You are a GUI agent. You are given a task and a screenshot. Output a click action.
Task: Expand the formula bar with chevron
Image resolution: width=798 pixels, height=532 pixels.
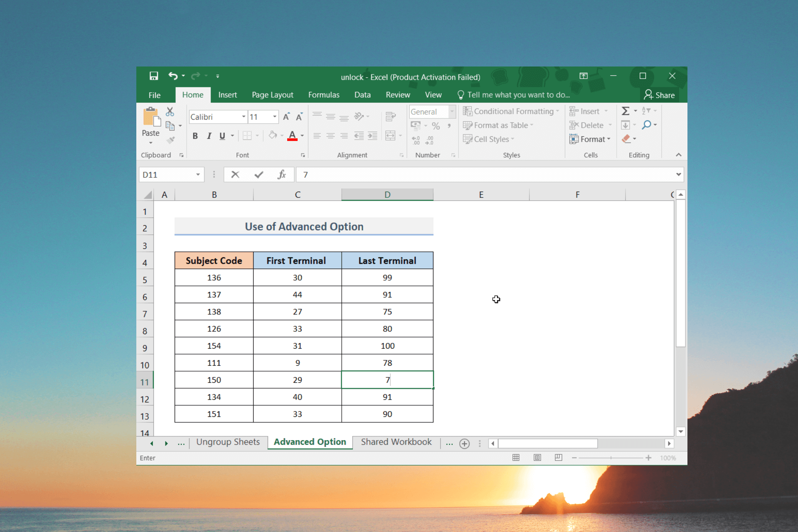(x=678, y=175)
